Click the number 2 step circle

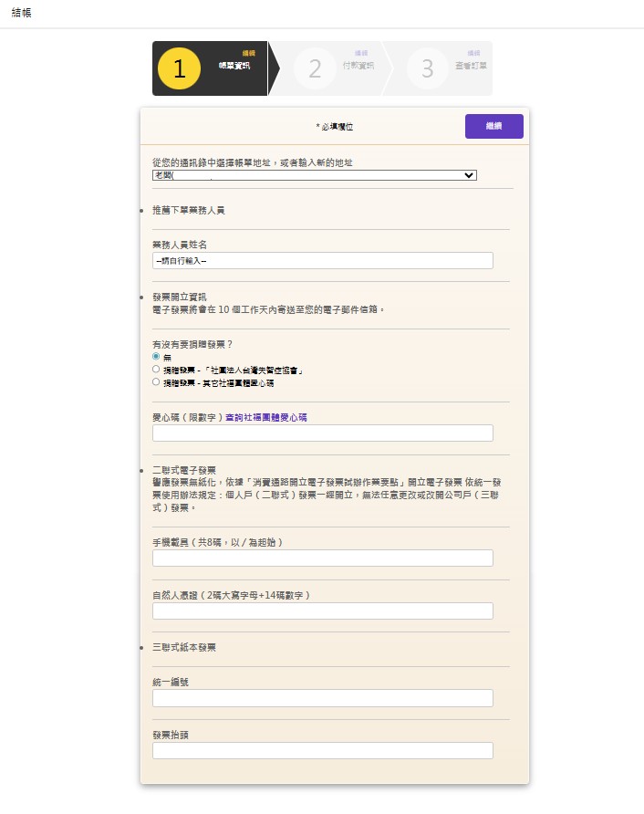point(315,68)
